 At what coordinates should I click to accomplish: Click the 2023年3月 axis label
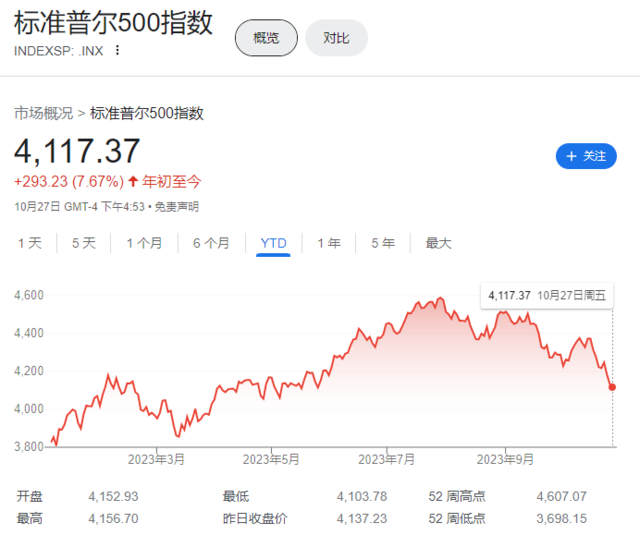click(156, 460)
